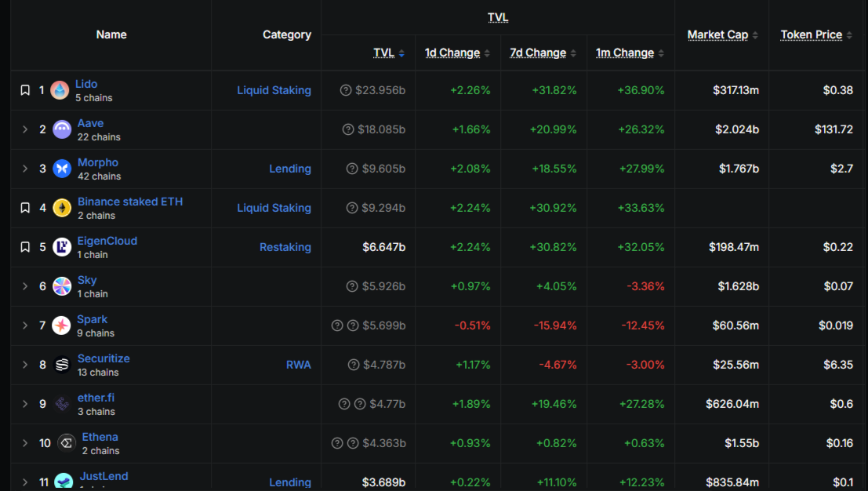Open Lending category in Morpho row
The height and width of the screenshot is (491, 868).
point(290,169)
